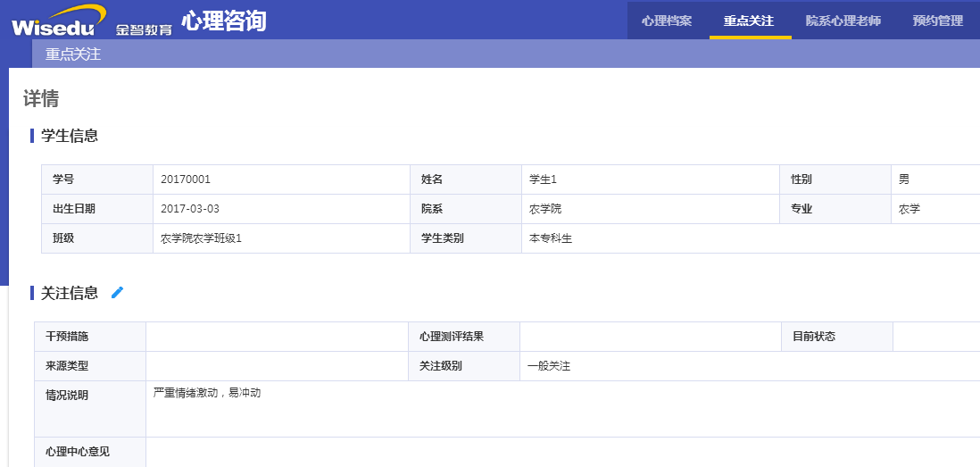This screenshot has height=467, width=980.
Task: Click the 情况说明 description text
Action: [x=207, y=393]
